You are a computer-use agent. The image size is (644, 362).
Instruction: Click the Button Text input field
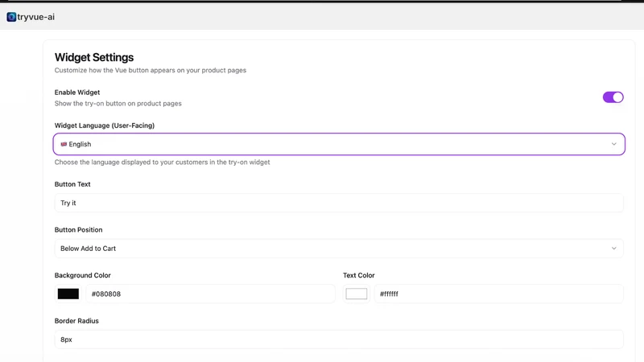[x=339, y=203]
